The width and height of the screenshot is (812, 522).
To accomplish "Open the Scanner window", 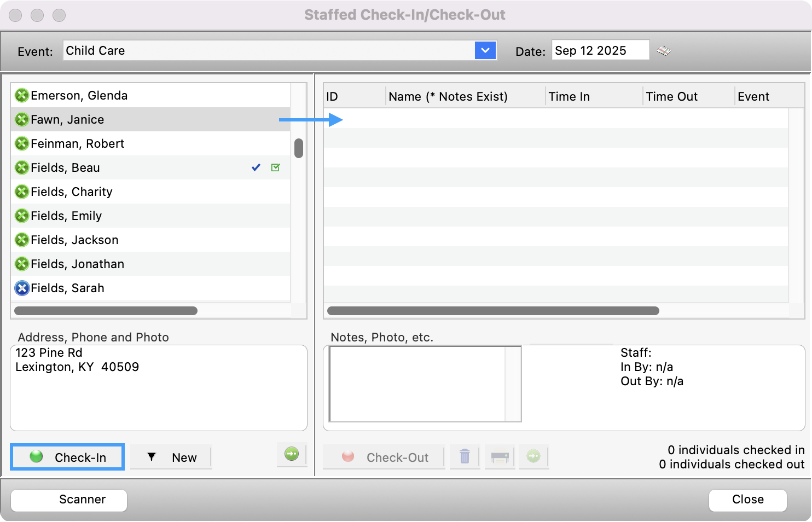I will pyautogui.click(x=68, y=500).
